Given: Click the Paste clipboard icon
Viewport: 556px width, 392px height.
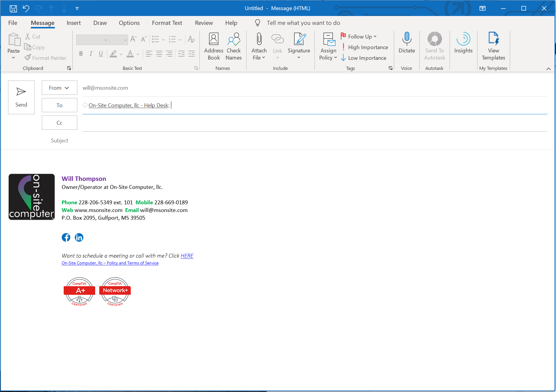Looking at the screenshot, I should (14, 40).
